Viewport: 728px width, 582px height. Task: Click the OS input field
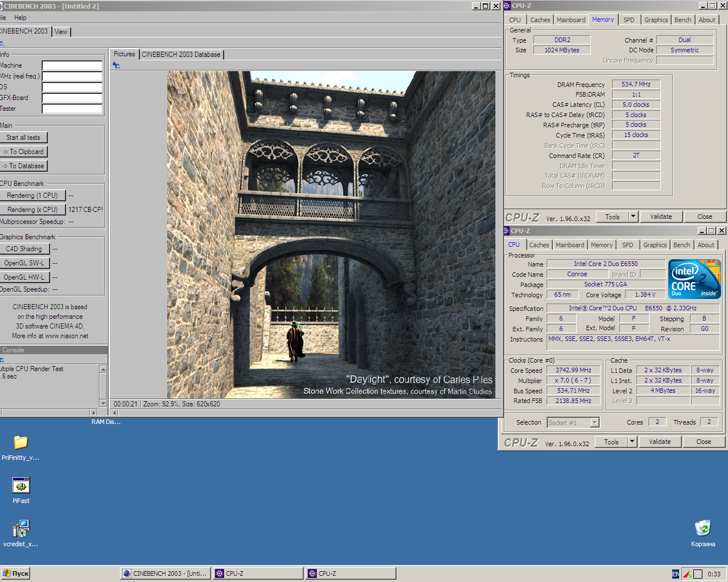point(72,87)
